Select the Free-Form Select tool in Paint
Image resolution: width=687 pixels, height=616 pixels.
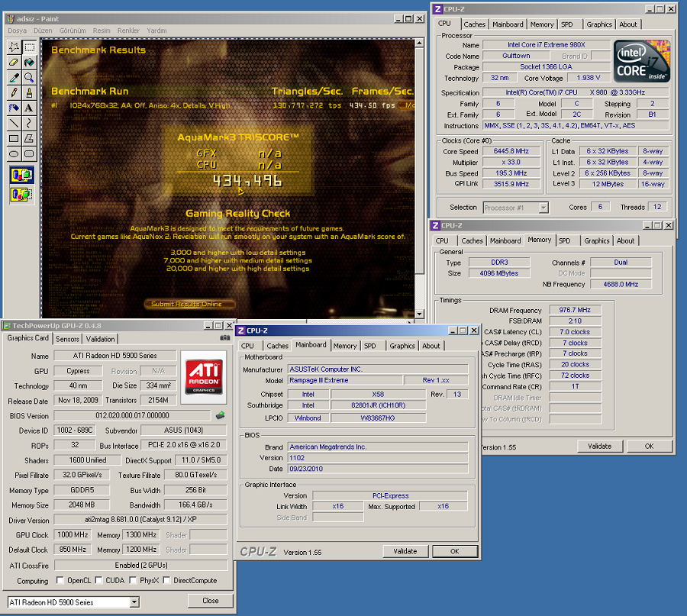[x=14, y=47]
